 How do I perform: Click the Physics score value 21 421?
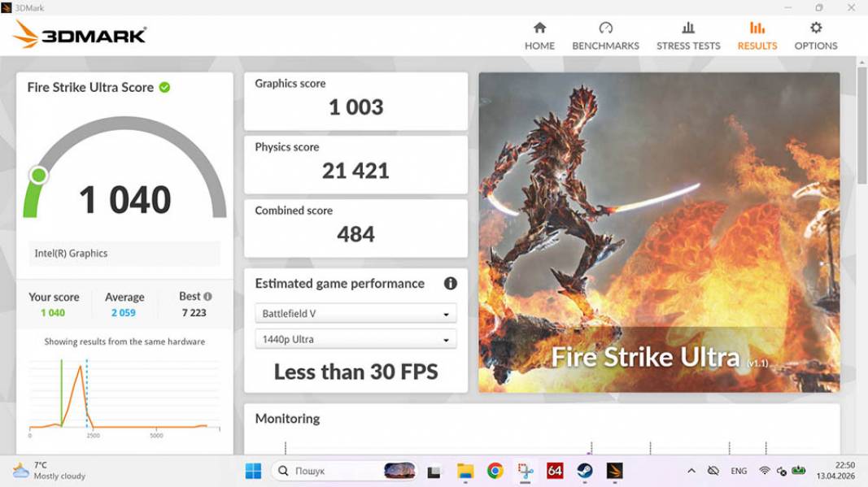(355, 171)
